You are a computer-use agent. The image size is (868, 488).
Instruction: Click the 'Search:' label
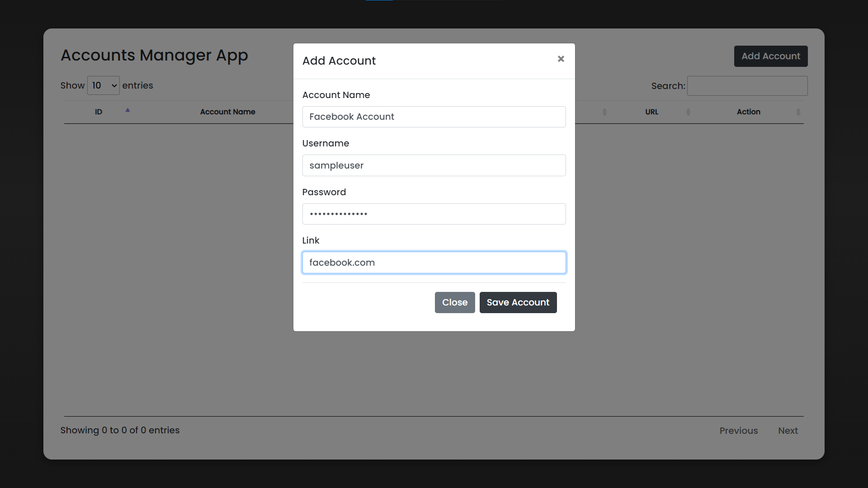(x=668, y=86)
